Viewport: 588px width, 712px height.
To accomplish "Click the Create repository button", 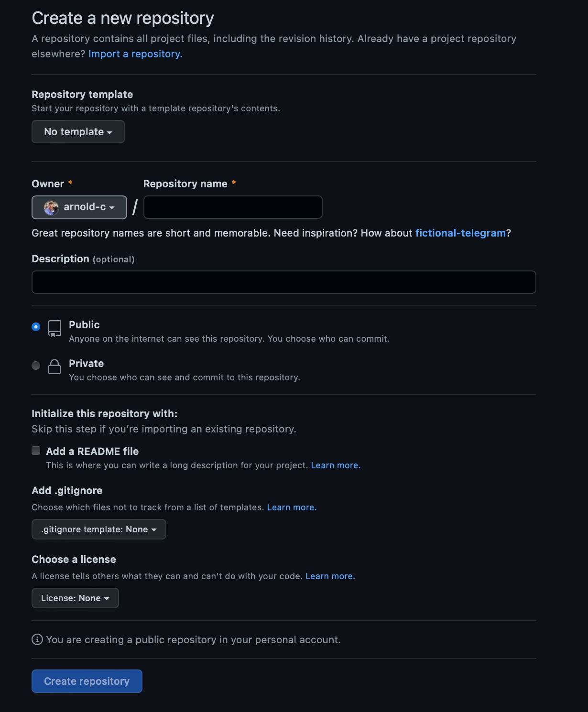I will tap(87, 681).
